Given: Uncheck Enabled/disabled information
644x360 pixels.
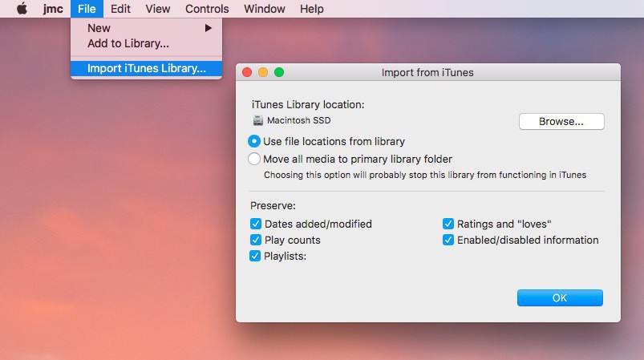Looking at the screenshot, I should (448, 240).
